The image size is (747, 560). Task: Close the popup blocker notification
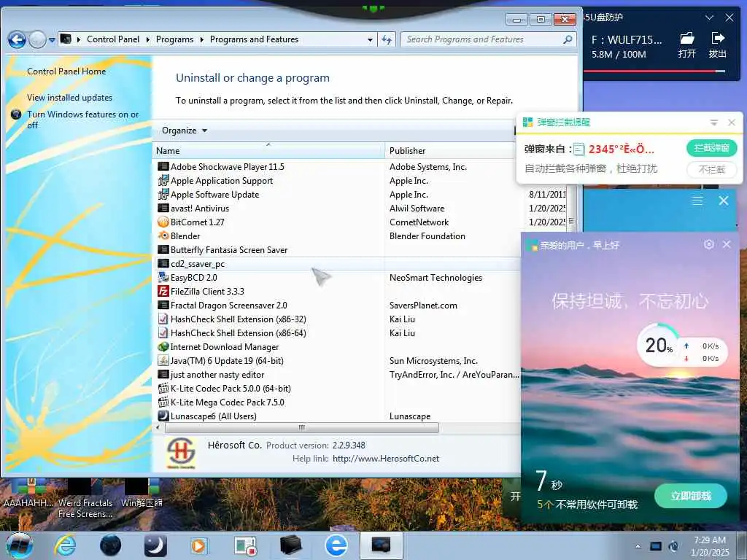tap(732, 122)
